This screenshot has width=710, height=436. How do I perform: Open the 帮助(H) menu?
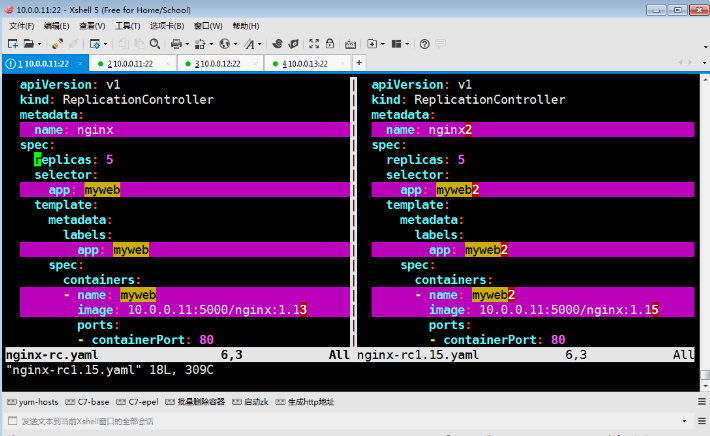(x=246, y=26)
